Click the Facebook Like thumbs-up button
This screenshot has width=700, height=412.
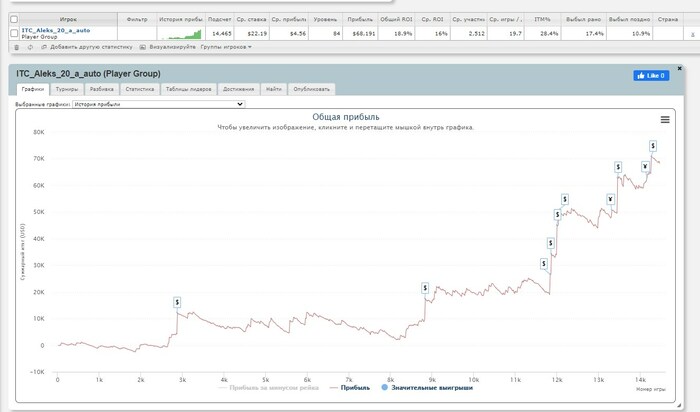651,75
